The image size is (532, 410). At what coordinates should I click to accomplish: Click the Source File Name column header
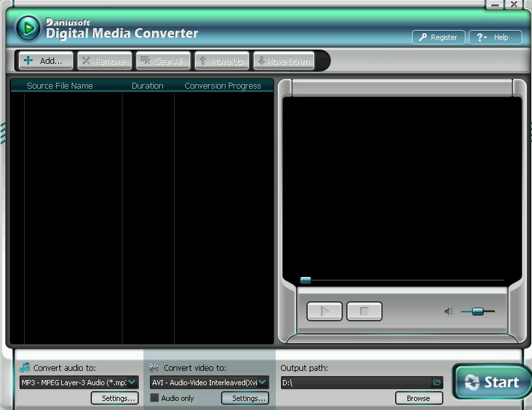(60, 86)
